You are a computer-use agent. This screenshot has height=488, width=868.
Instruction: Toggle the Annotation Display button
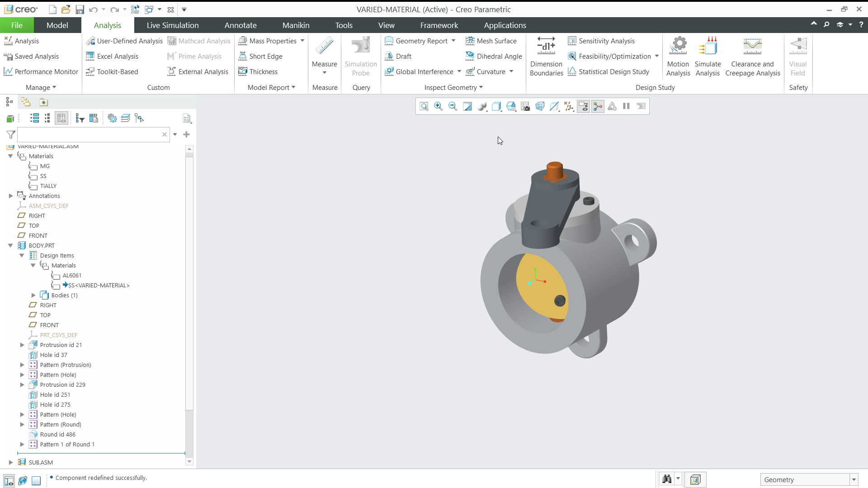tap(583, 106)
